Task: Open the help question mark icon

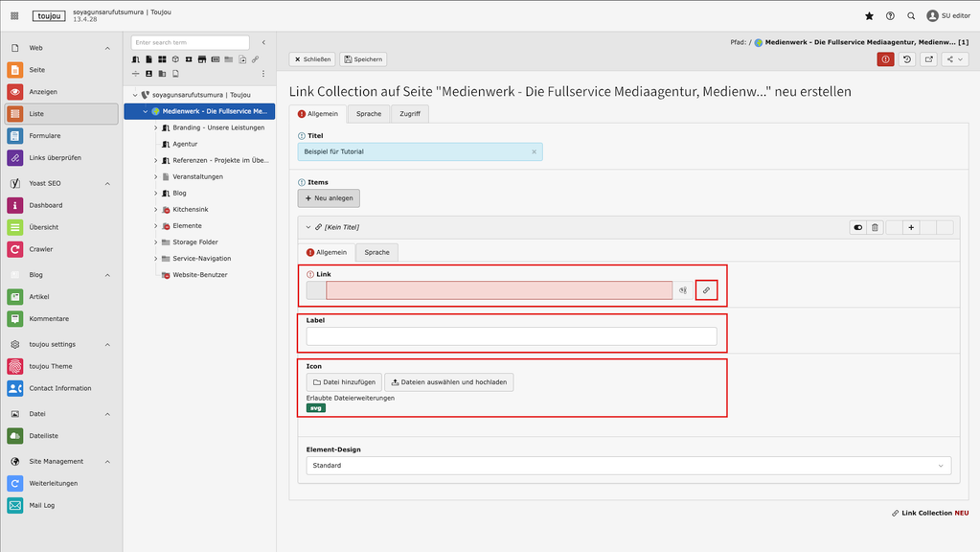Action: point(890,16)
